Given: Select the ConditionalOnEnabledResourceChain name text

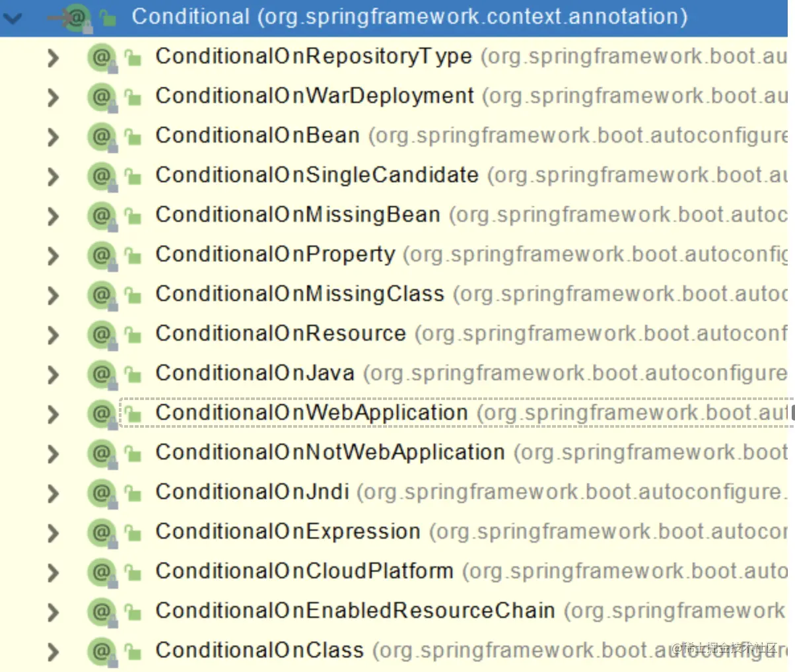Looking at the screenshot, I should (x=355, y=611).
